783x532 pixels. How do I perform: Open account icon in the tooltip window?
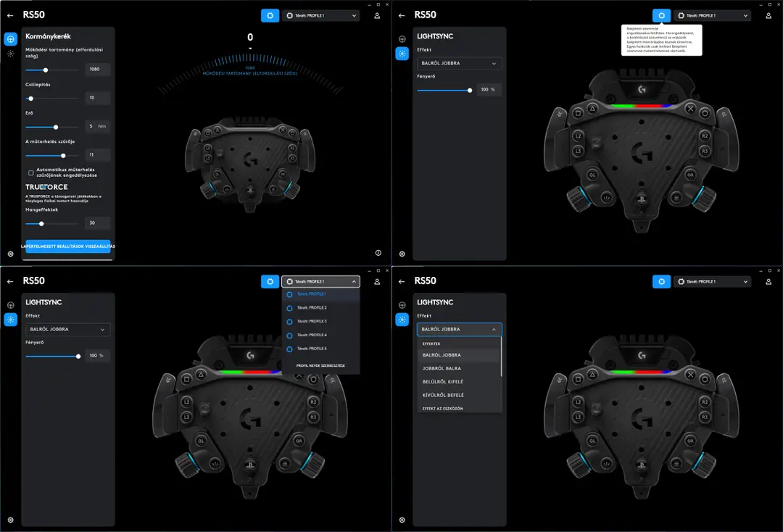point(768,15)
